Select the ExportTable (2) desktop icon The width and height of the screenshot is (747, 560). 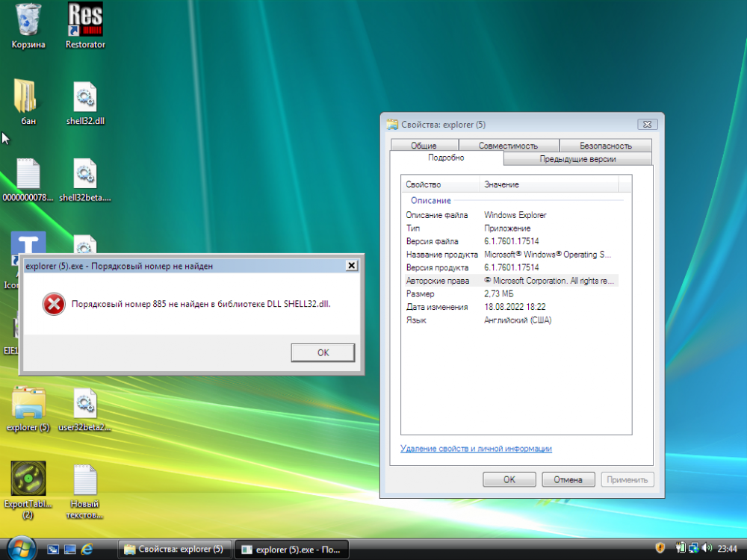28,479
